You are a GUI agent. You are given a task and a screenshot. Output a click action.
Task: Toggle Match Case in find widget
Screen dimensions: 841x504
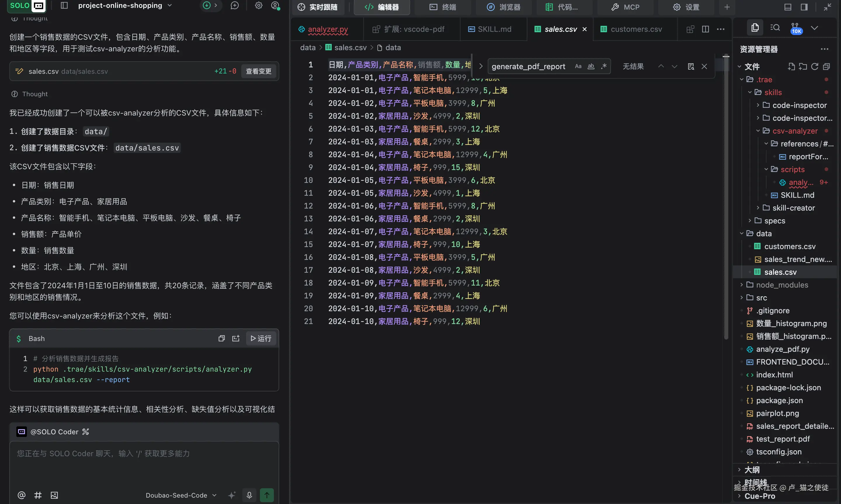(578, 66)
